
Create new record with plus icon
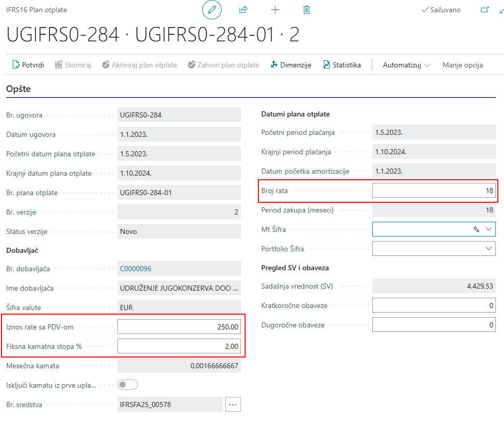tap(275, 10)
